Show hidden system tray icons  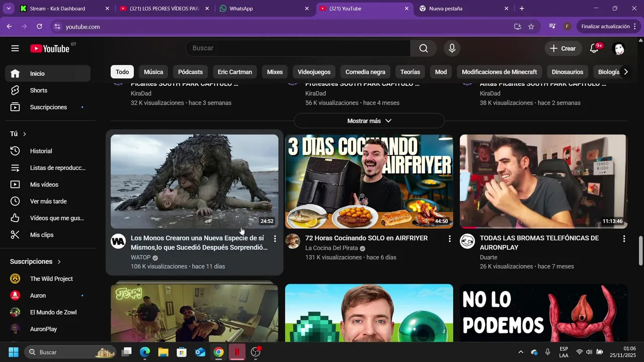pos(521,352)
